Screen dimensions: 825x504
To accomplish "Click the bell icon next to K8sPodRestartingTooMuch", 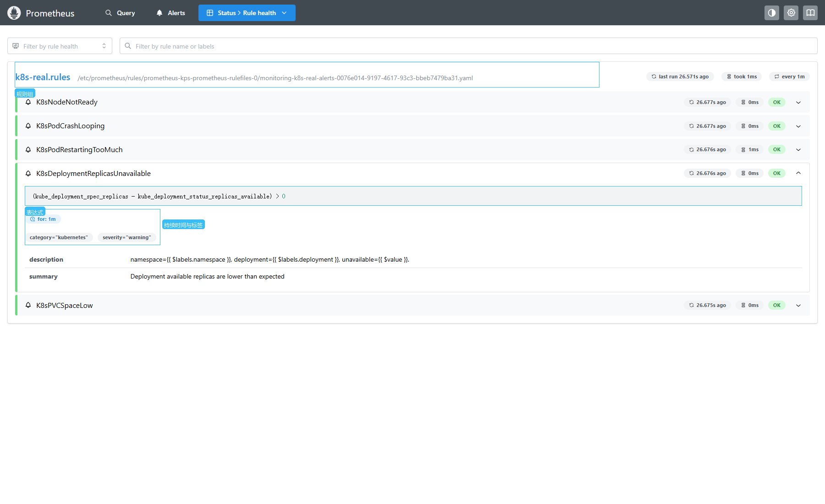I will tap(28, 149).
